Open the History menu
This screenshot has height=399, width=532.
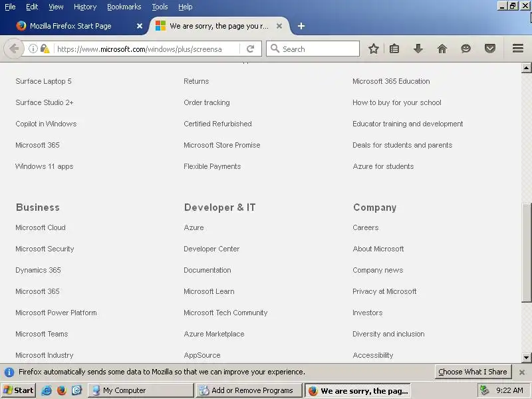[x=85, y=7]
